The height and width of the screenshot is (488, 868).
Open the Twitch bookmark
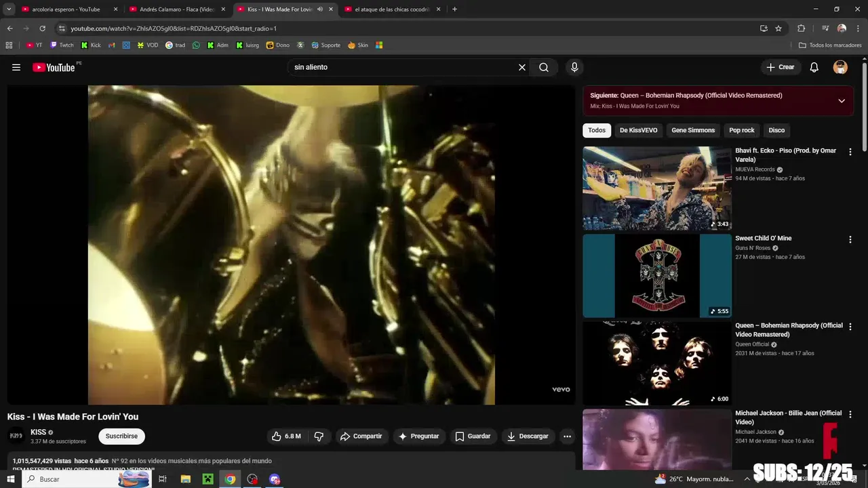[62, 45]
